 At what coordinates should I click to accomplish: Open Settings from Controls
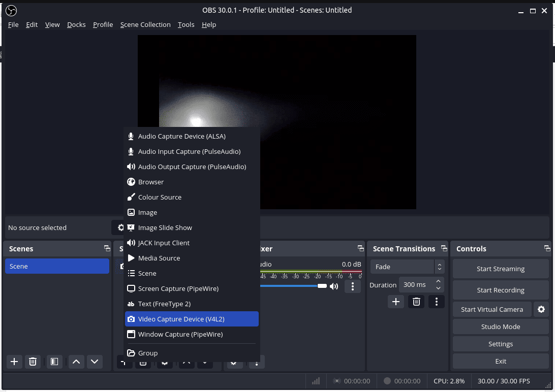pyautogui.click(x=501, y=344)
